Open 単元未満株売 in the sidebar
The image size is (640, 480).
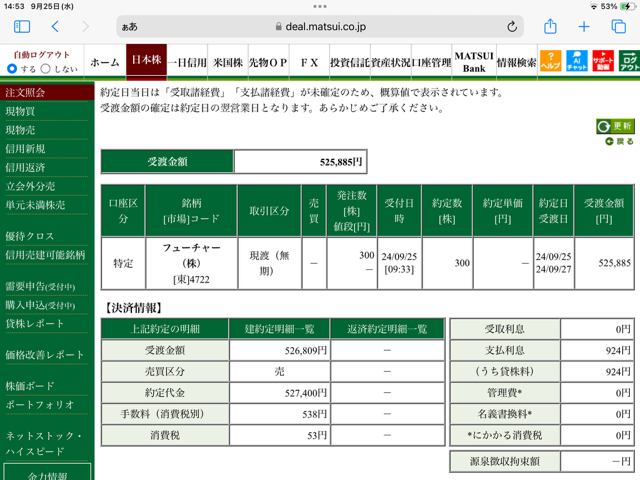35,205
